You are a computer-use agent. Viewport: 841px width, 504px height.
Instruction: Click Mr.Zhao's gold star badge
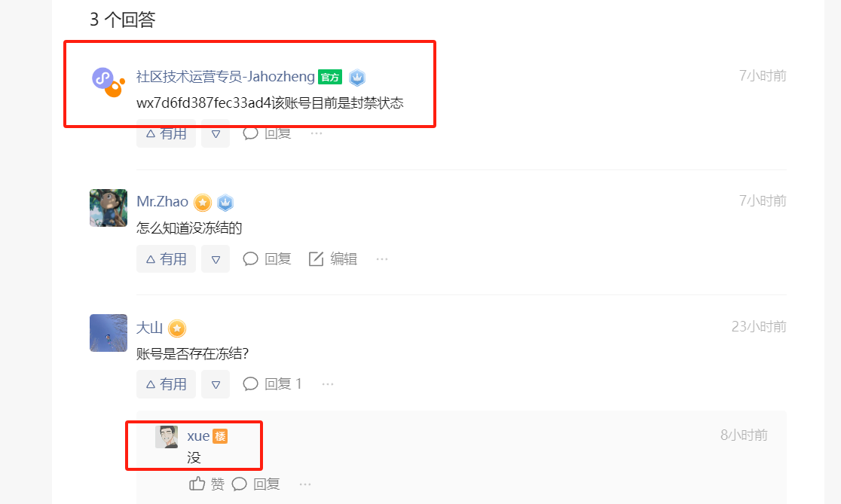202,203
